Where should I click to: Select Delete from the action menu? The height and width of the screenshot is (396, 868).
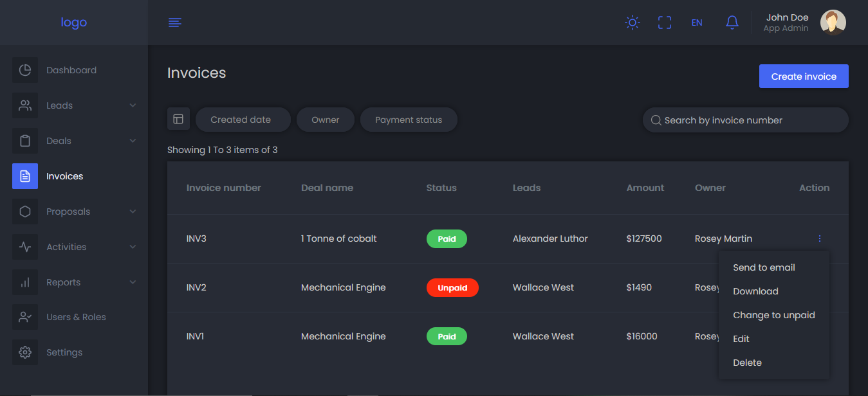747,363
